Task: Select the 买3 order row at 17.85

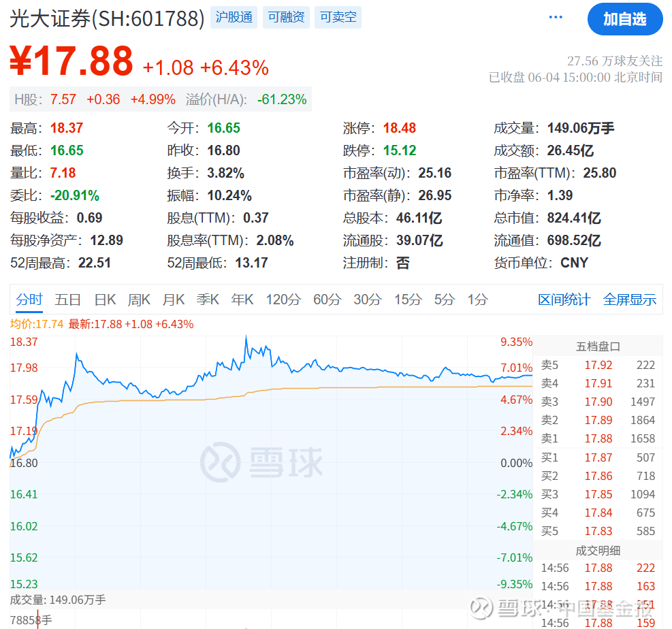Action: coord(598,494)
